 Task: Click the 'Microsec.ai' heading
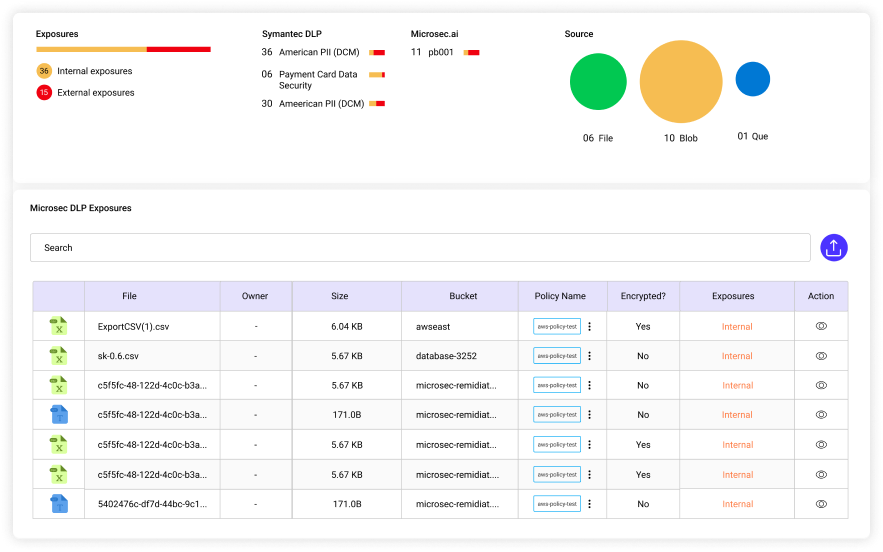point(434,34)
